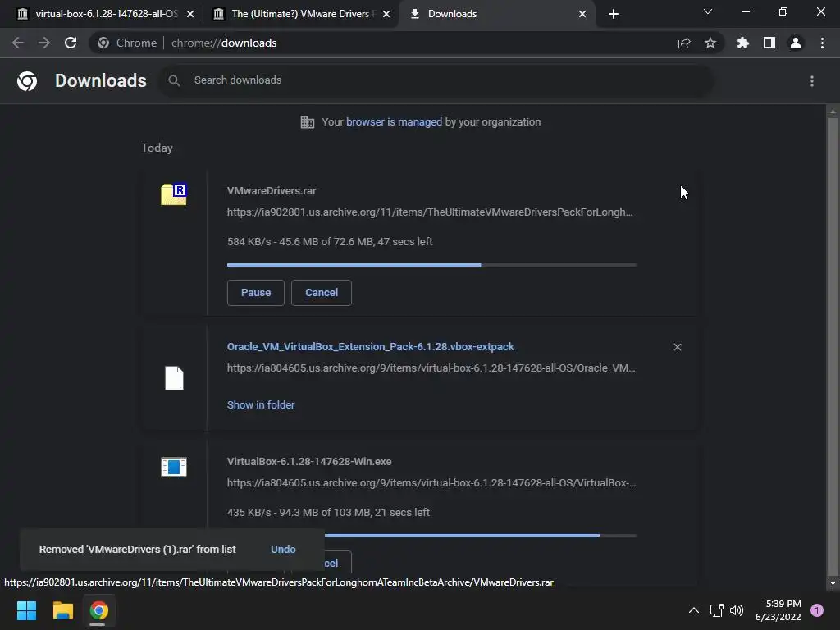840x630 pixels.
Task: Click VMwareDrivers.rar archive file icon
Action: (x=174, y=194)
